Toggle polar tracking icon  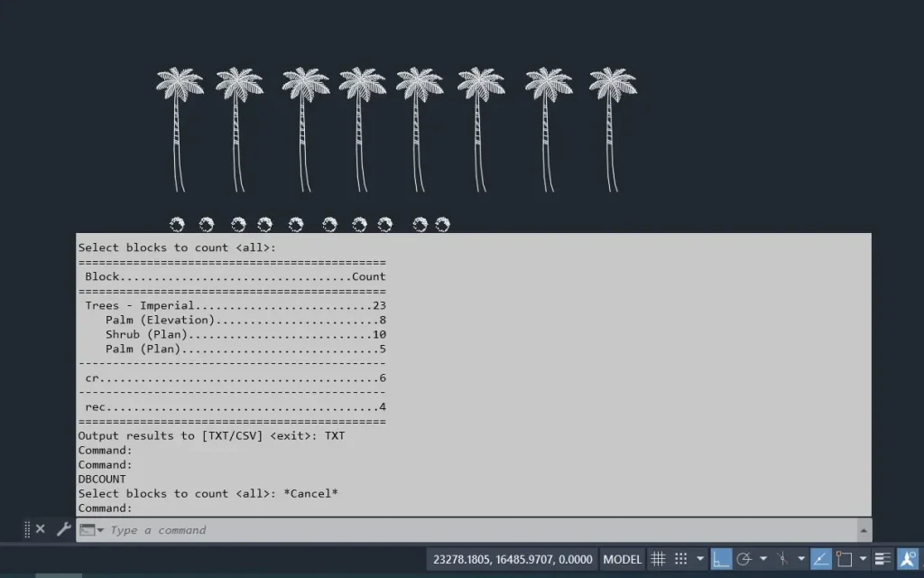[x=744, y=558]
